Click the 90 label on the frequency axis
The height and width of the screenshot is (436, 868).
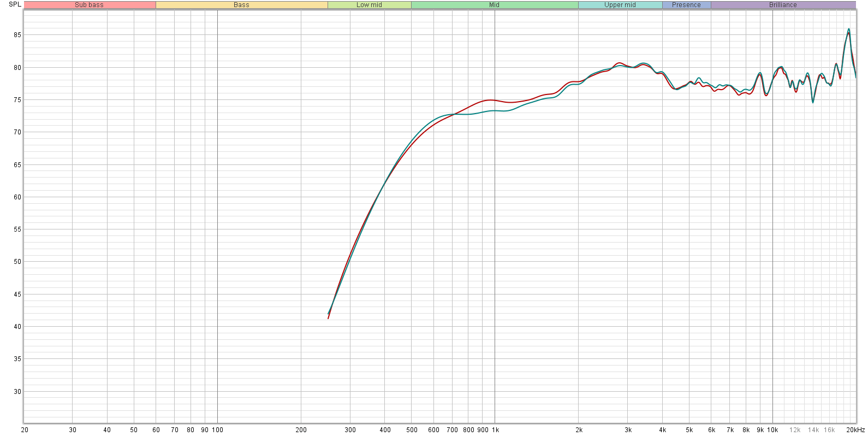pos(205,430)
